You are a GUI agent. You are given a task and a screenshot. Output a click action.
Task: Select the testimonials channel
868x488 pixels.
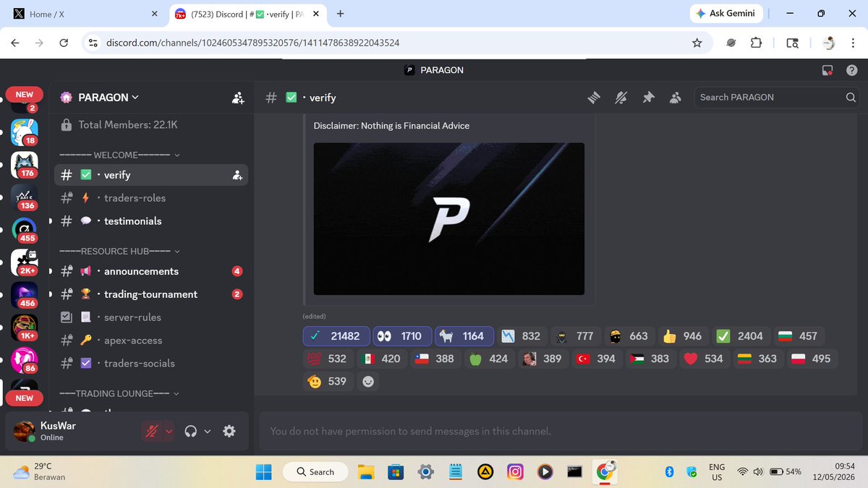tap(151, 221)
